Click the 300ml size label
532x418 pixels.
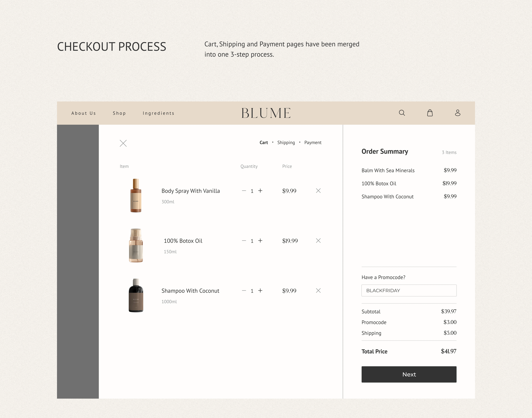(x=168, y=202)
